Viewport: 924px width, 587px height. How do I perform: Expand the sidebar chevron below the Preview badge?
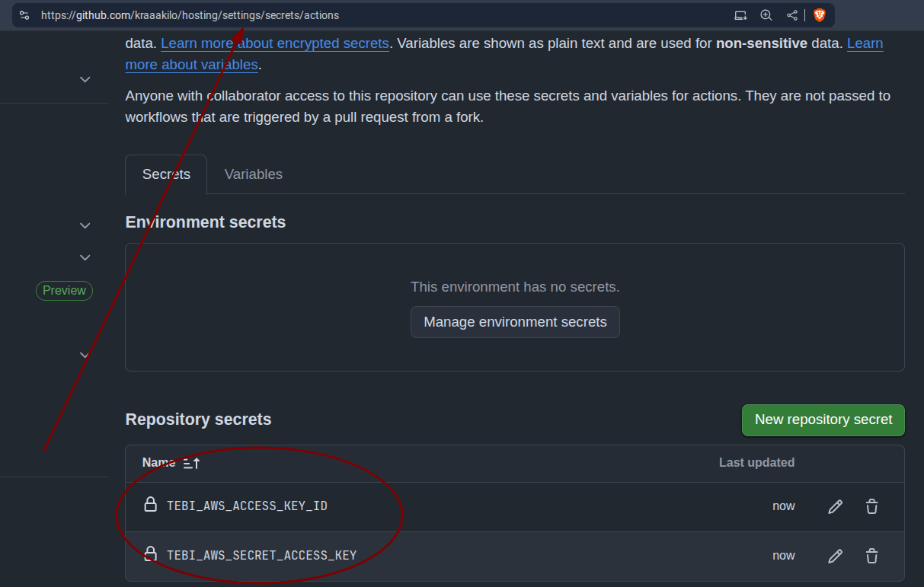click(85, 355)
